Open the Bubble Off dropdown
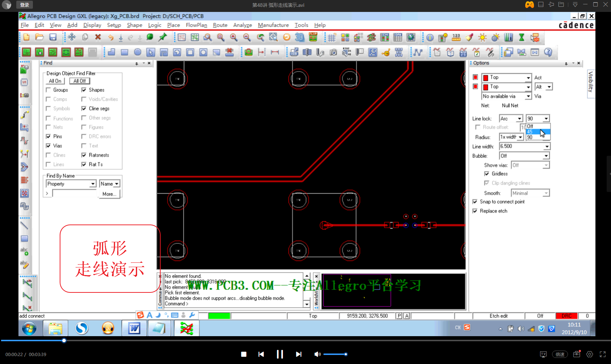This screenshot has height=364, width=611. pyautogui.click(x=546, y=156)
